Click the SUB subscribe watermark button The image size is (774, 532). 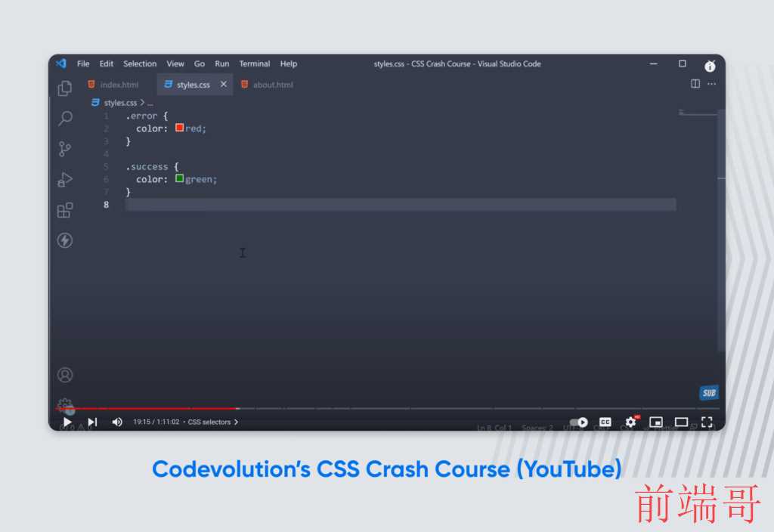pos(709,393)
